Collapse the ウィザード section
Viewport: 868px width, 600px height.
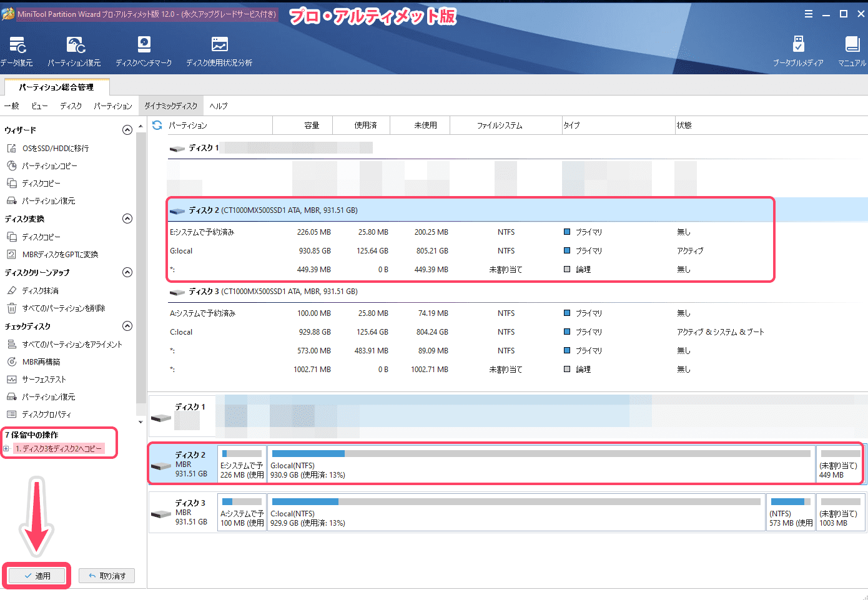click(127, 130)
